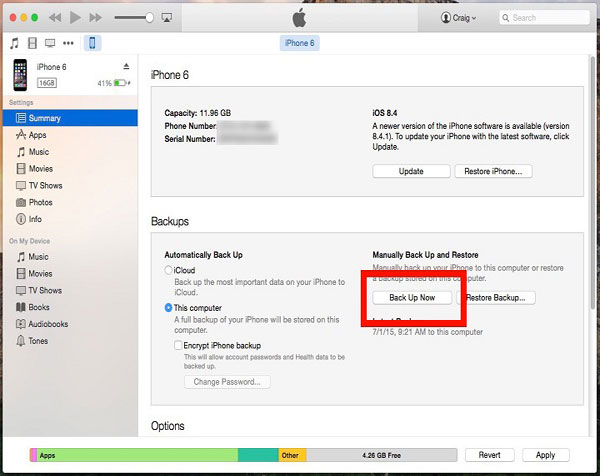Open the Craig account dropdown
The width and height of the screenshot is (600, 476).
[458, 18]
